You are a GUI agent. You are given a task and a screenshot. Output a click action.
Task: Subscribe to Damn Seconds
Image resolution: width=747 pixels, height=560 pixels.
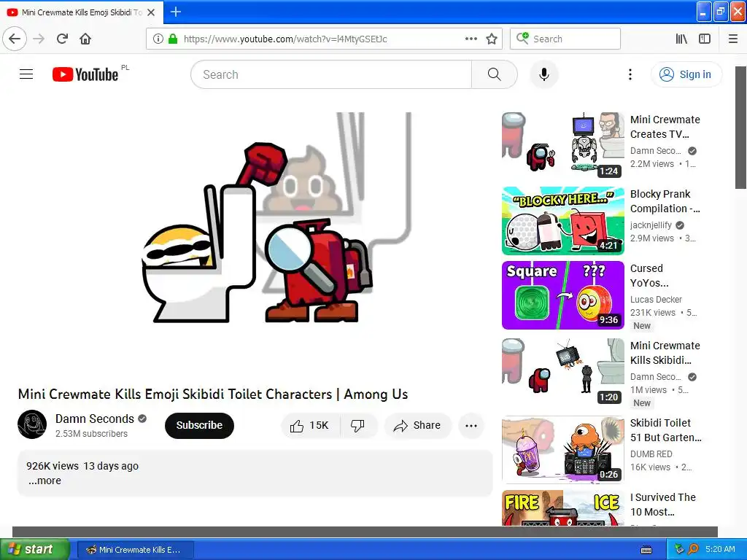click(x=199, y=425)
